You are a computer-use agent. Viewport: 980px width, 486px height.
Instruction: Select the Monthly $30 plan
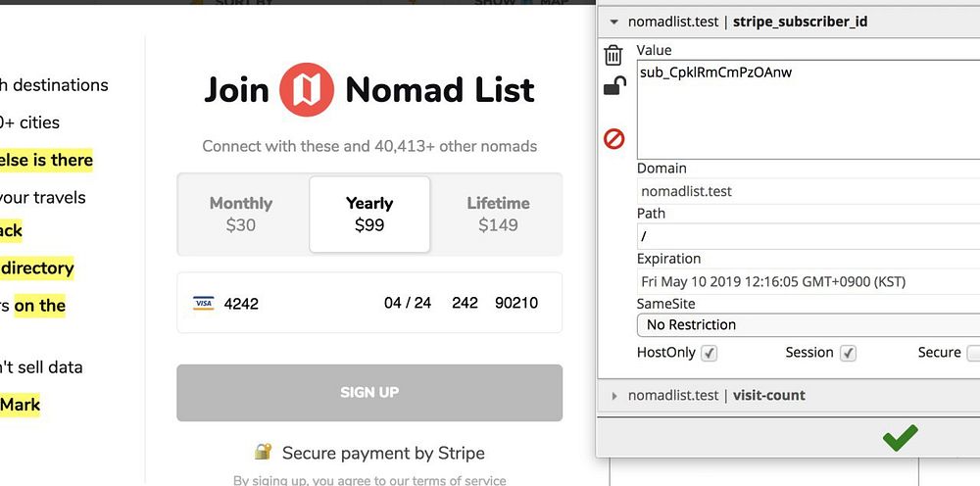[241, 215]
